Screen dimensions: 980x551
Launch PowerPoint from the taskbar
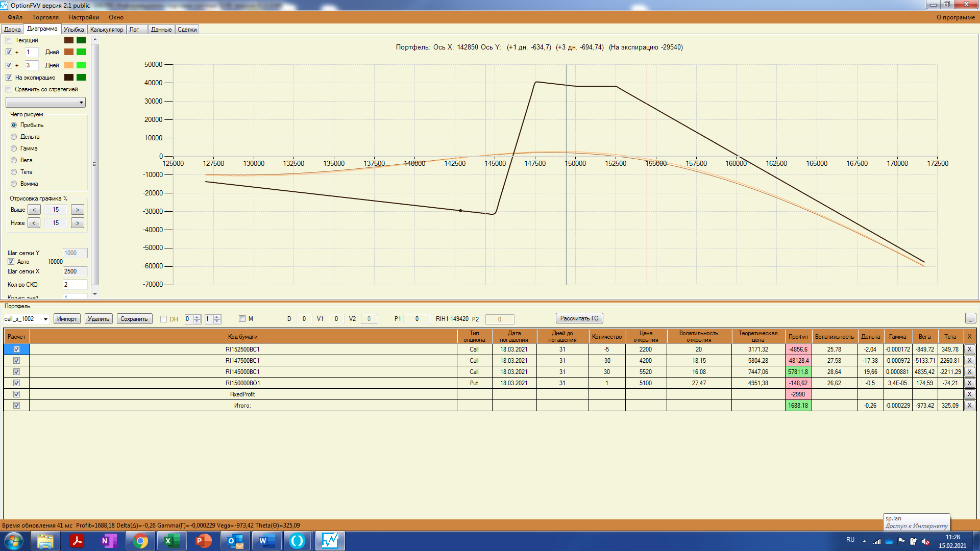pyautogui.click(x=203, y=541)
